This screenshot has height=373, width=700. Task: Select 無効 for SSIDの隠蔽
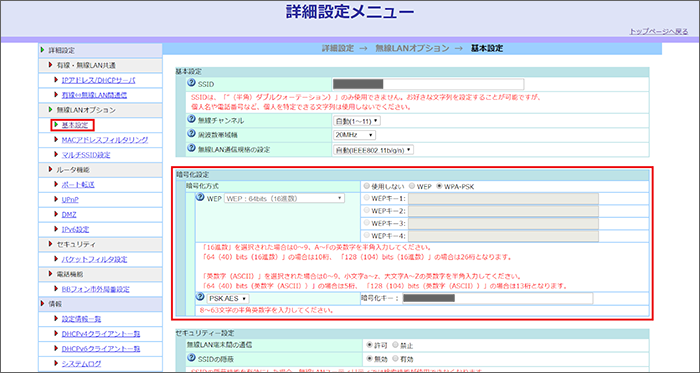point(369,358)
